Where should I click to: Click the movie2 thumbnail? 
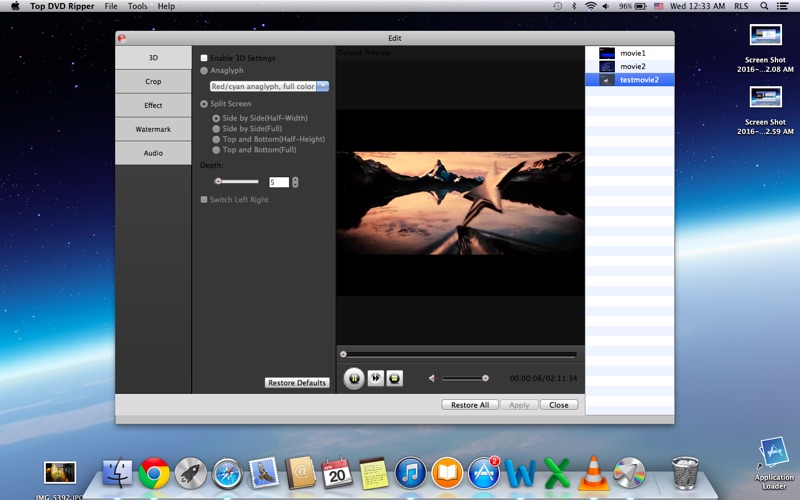click(607, 66)
